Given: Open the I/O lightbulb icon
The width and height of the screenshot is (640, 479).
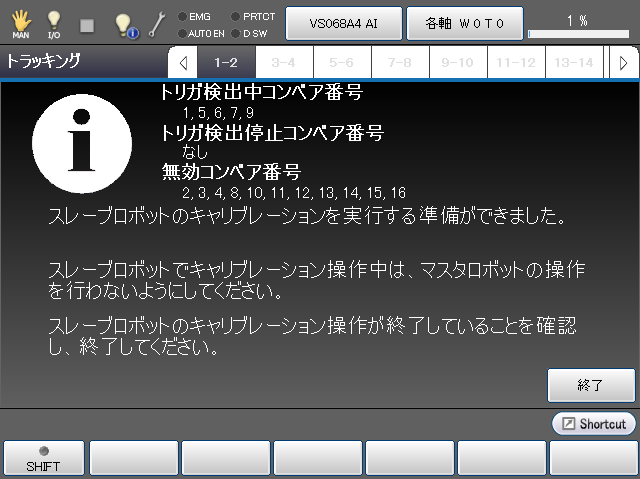Looking at the screenshot, I should point(54,22).
